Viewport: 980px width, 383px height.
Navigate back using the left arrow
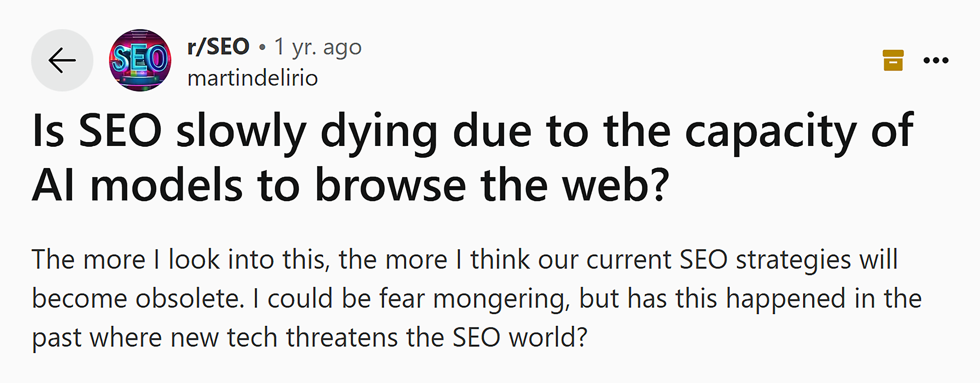[63, 60]
